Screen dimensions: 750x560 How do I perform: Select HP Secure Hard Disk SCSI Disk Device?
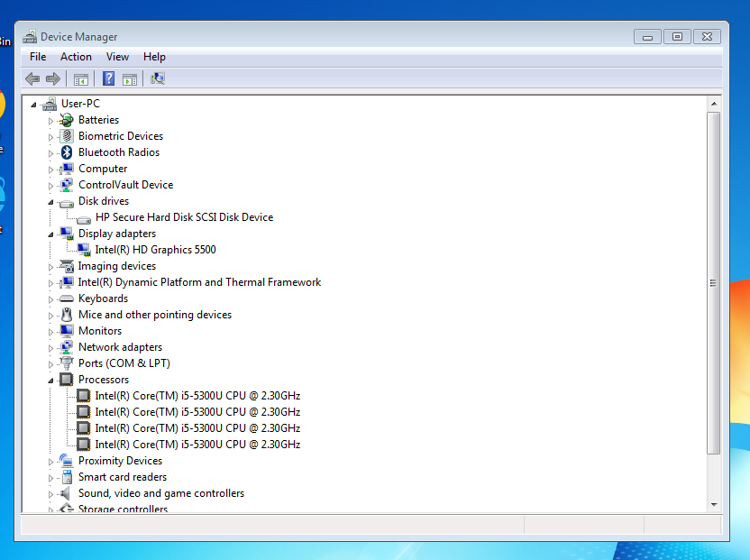pos(184,217)
